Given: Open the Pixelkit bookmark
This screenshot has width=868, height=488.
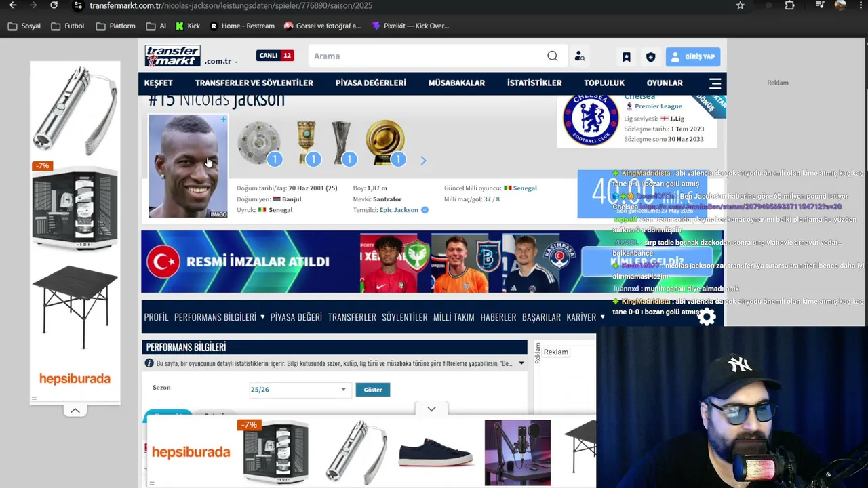Looking at the screenshot, I should [410, 26].
